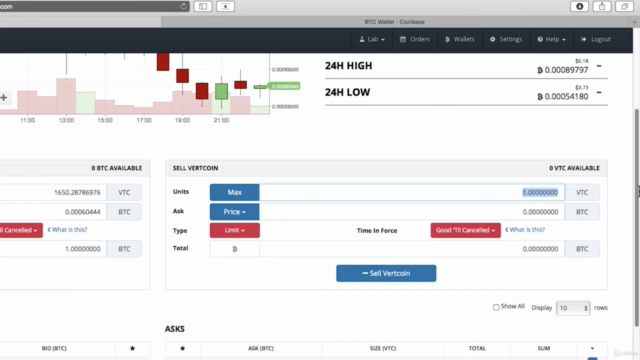Select the BTC Wallet - Coinbase tab
This screenshot has width=640, height=360.
pyautogui.click(x=395, y=22)
